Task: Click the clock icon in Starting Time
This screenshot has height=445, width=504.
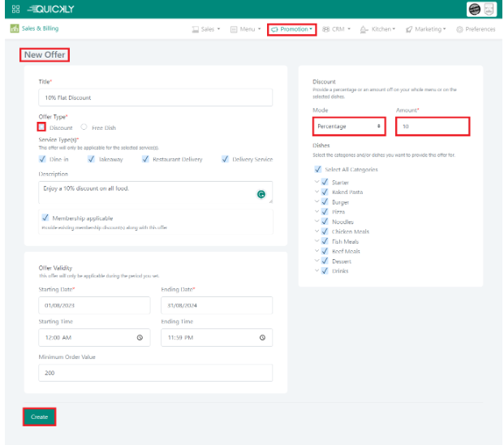Action: coord(140,337)
